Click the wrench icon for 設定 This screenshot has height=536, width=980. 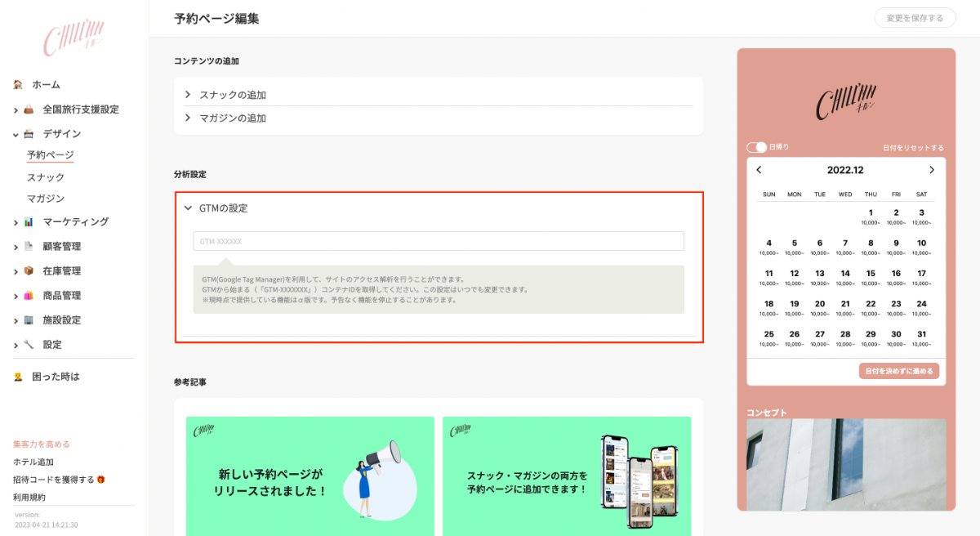(x=29, y=344)
